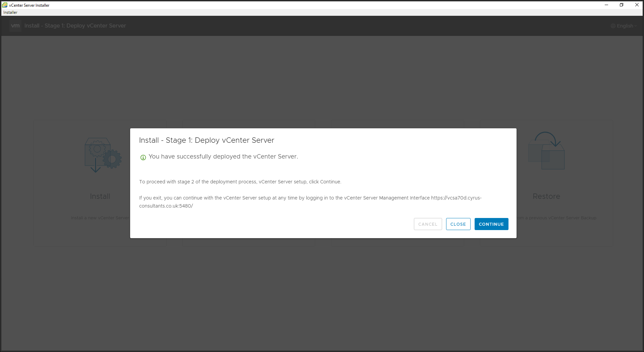
Task: Click the CLOSE button in dialog
Action: click(458, 224)
